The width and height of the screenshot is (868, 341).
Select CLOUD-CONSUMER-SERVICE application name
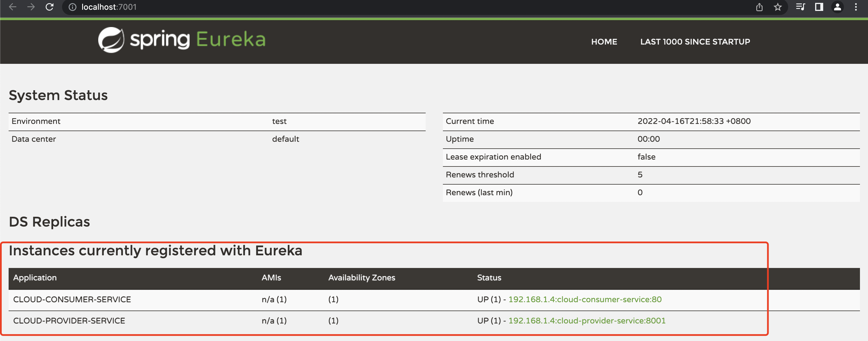point(72,299)
